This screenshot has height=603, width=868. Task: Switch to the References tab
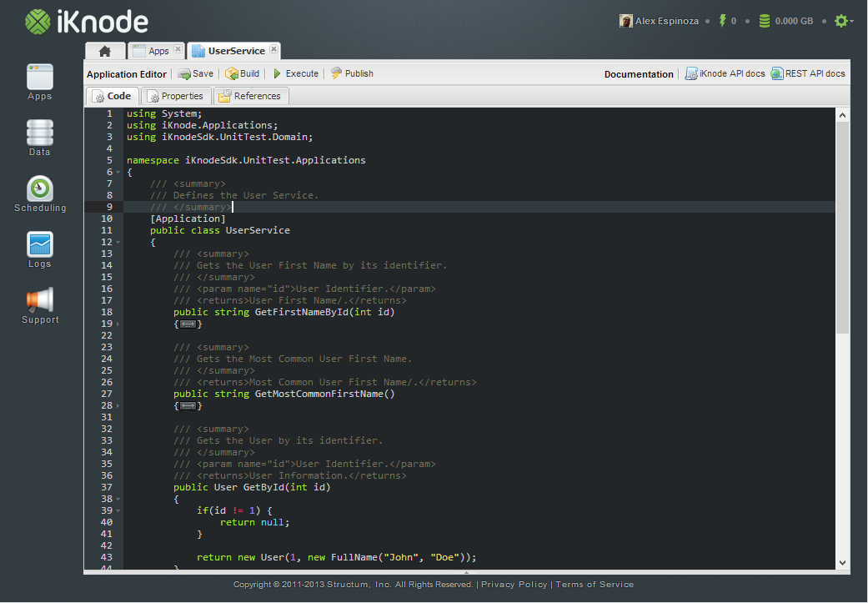tap(251, 96)
